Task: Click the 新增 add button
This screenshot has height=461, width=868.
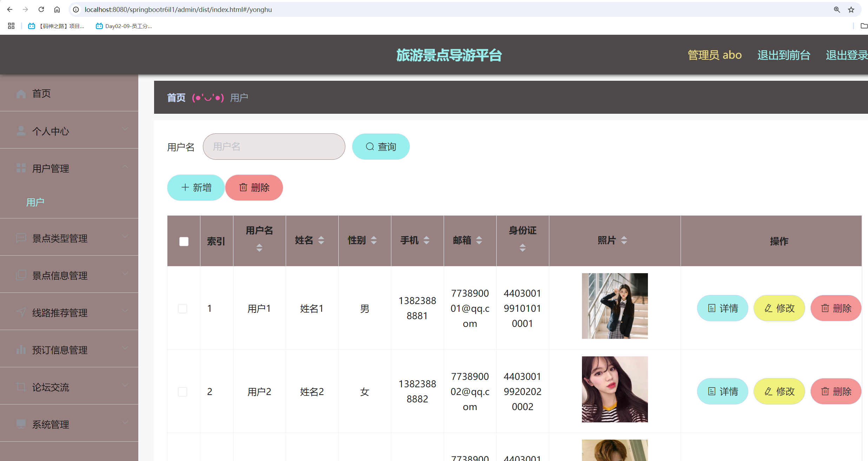Action: pyautogui.click(x=196, y=187)
